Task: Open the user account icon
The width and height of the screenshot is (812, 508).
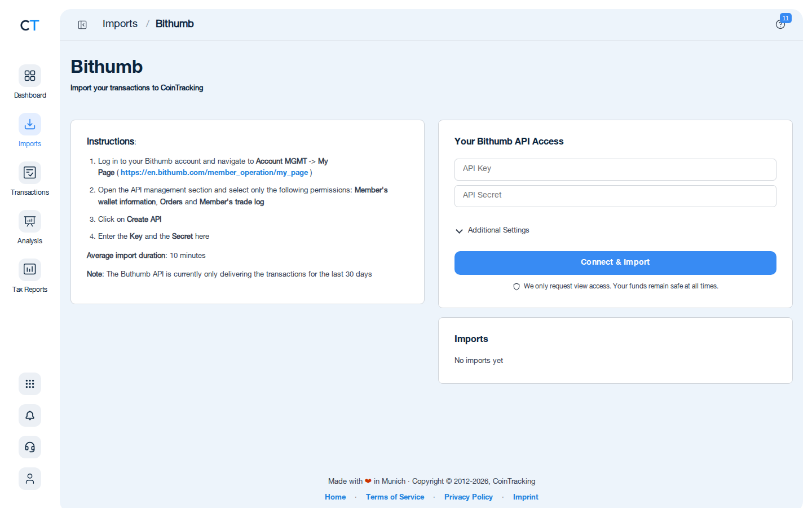Action: point(30,479)
